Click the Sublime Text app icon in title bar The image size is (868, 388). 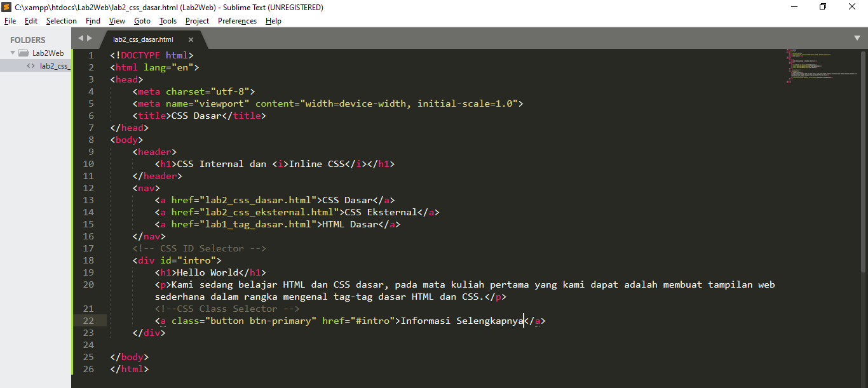(7, 7)
